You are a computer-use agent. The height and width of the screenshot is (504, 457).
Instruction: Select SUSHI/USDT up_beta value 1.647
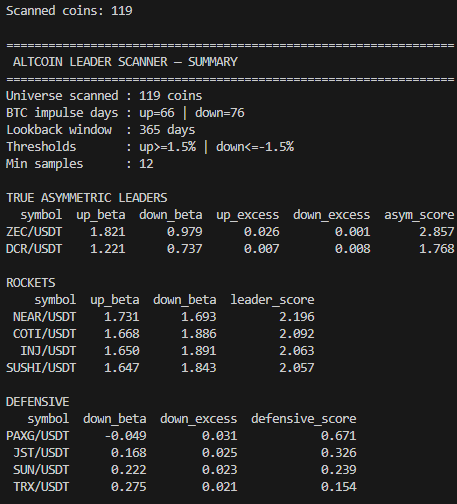pyautogui.click(x=122, y=368)
